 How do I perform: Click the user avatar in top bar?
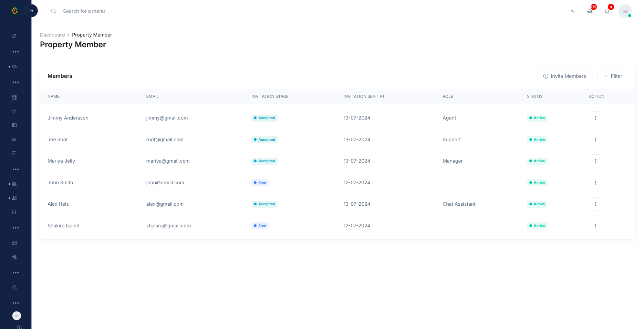[x=625, y=11]
